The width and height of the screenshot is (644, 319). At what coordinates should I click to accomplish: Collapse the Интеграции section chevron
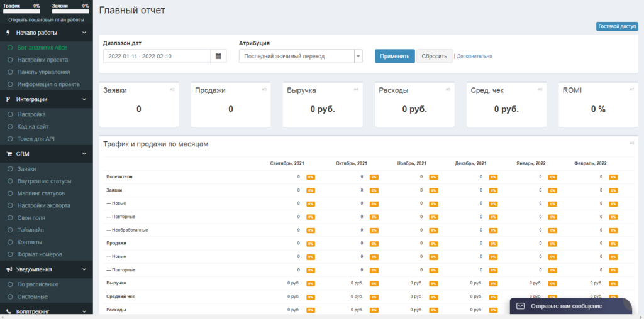[84, 99]
